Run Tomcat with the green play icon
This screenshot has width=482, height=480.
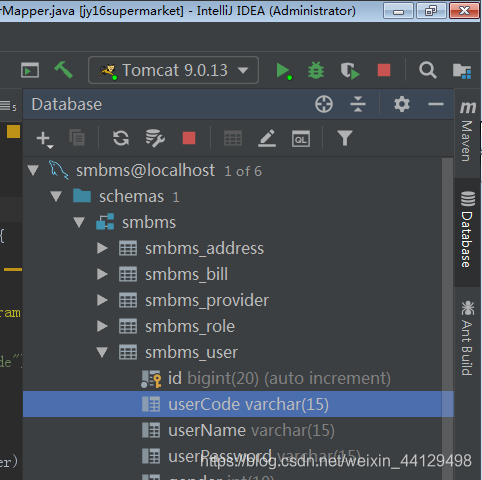(284, 71)
